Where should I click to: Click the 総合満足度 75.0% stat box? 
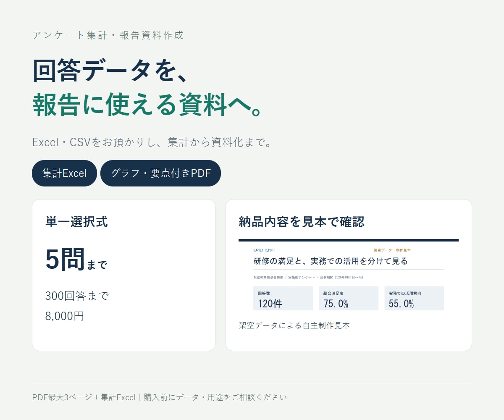349,298
